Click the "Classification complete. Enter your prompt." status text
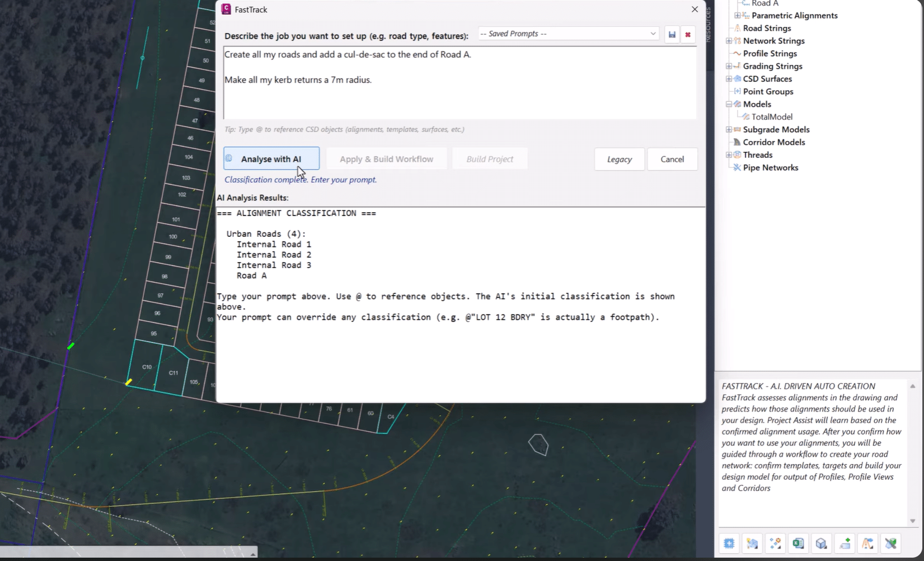This screenshot has width=924, height=561. 301,180
